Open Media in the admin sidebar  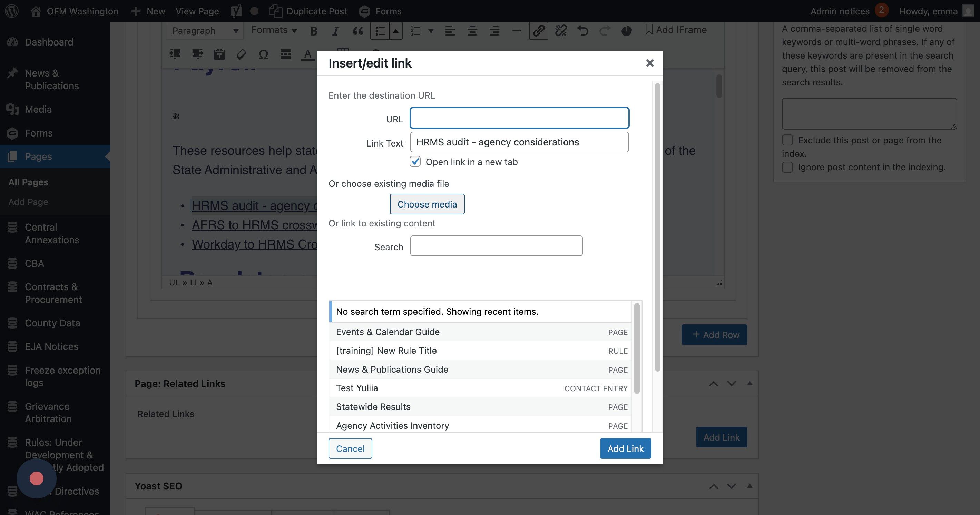tap(38, 110)
